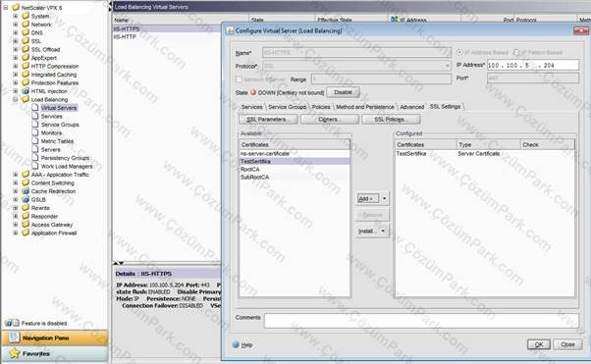Select SubRootCA in Available certificates
This screenshot has height=364, width=591.
[295, 178]
